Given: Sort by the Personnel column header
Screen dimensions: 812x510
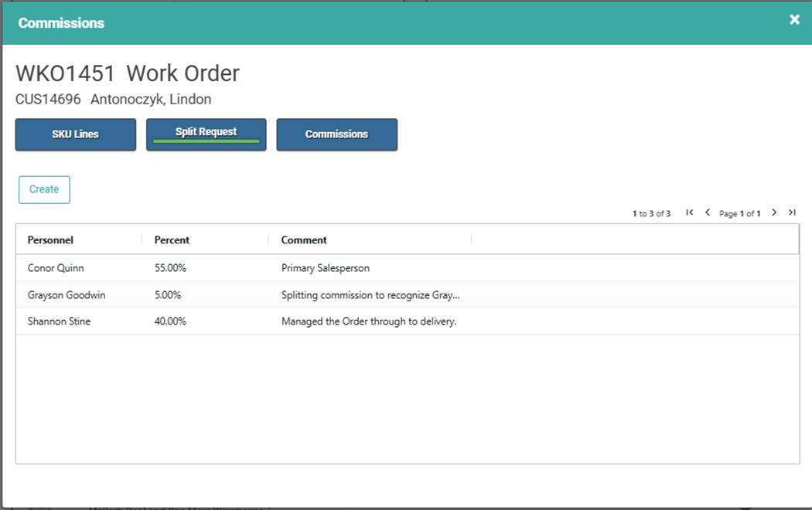Looking at the screenshot, I should pyautogui.click(x=51, y=240).
